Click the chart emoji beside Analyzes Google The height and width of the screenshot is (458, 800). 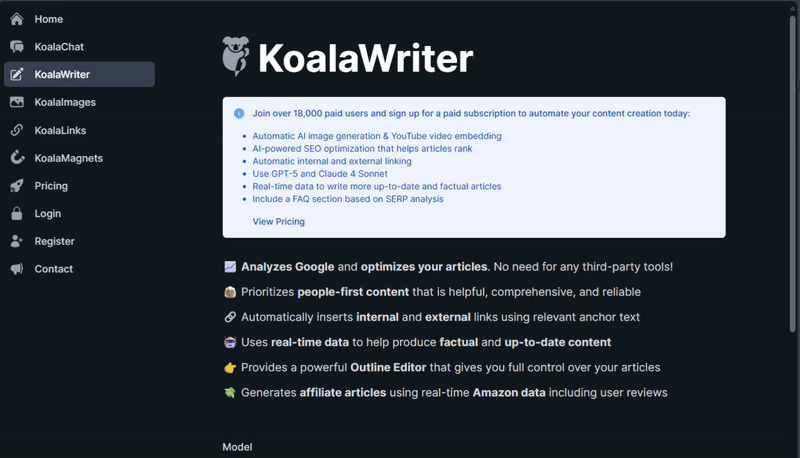coord(230,267)
